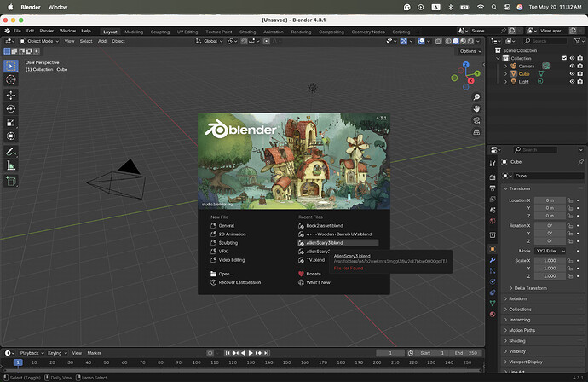
Task: Open the Modifiers wrench tab
Action: pyautogui.click(x=493, y=260)
